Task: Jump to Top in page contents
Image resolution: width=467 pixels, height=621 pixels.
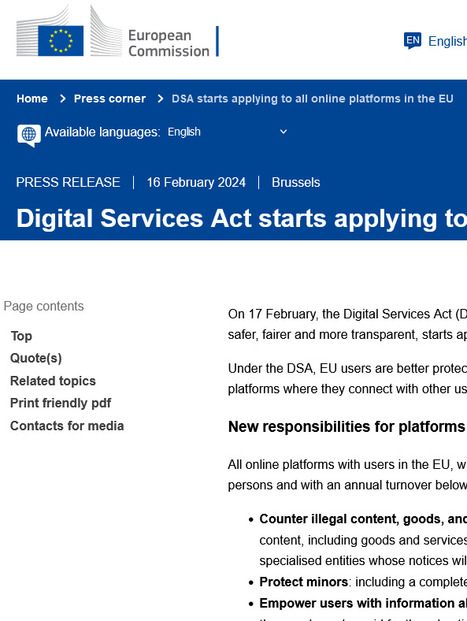Action: point(21,336)
